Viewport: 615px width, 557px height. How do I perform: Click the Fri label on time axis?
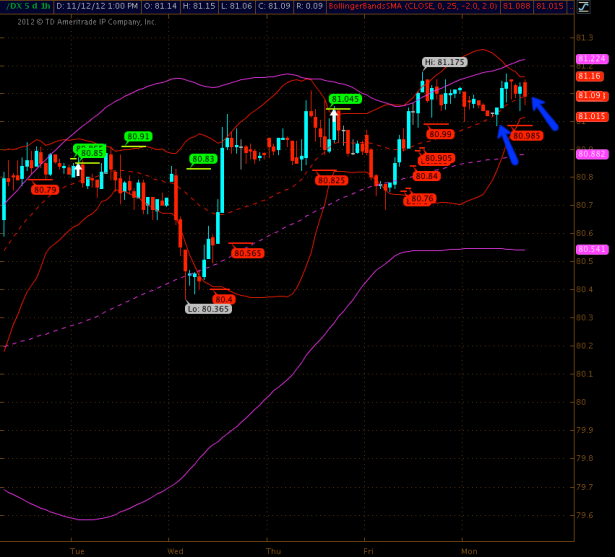(x=369, y=550)
